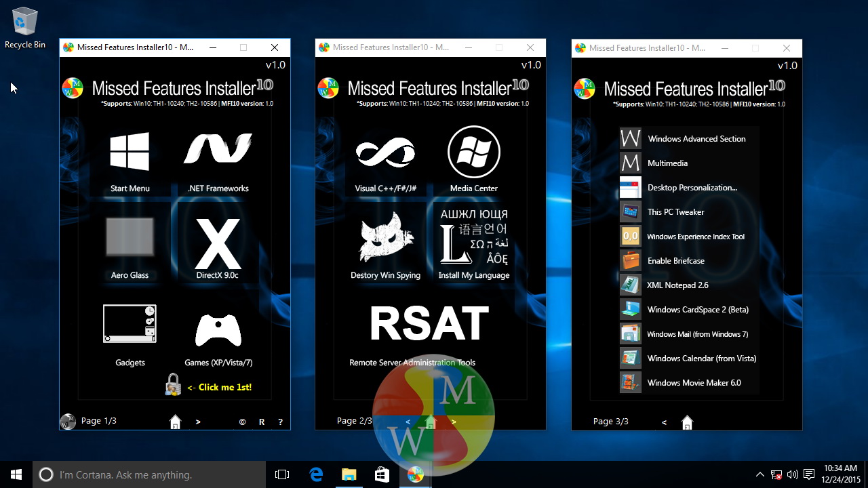
Task: Select the .NET Frameworks tile
Action: click(x=218, y=162)
